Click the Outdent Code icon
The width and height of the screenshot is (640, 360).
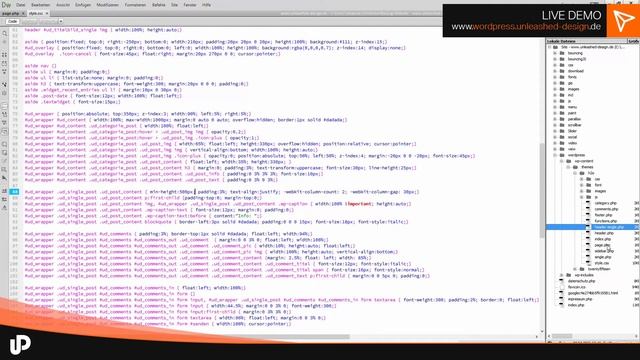pos(4,199)
